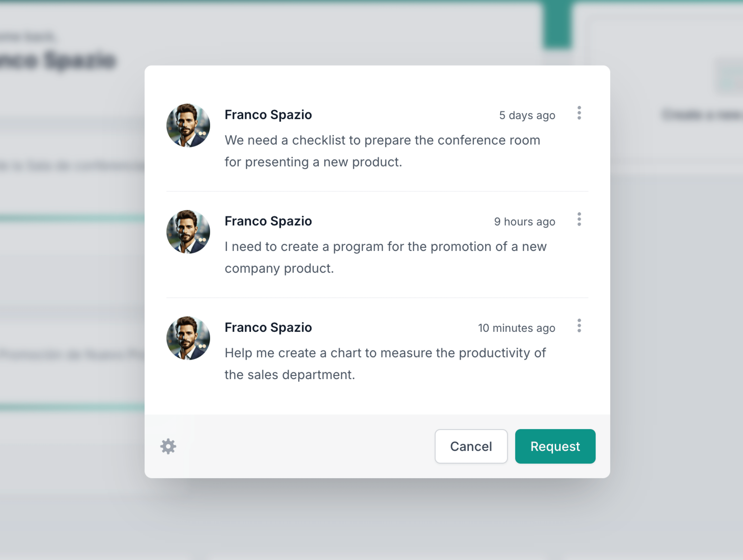Click the '10 minutes ago' timestamp
Image resolution: width=743 pixels, height=560 pixels.
click(x=517, y=328)
